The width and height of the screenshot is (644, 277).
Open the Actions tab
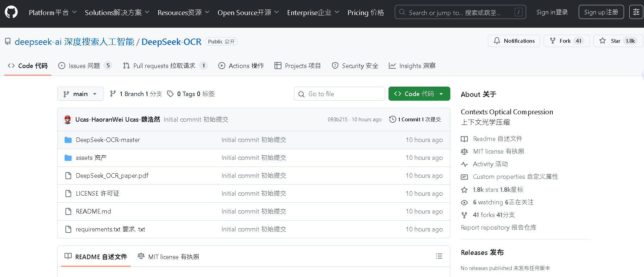click(241, 66)
